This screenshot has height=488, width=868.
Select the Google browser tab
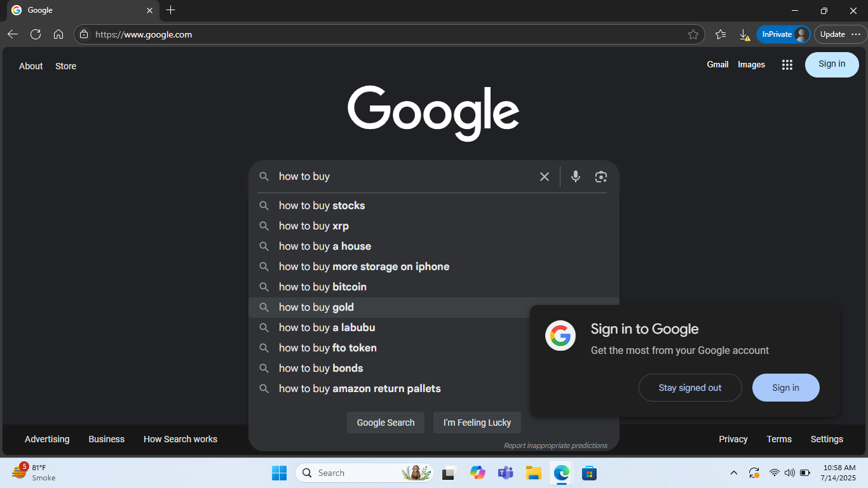[x=82, y=10]
